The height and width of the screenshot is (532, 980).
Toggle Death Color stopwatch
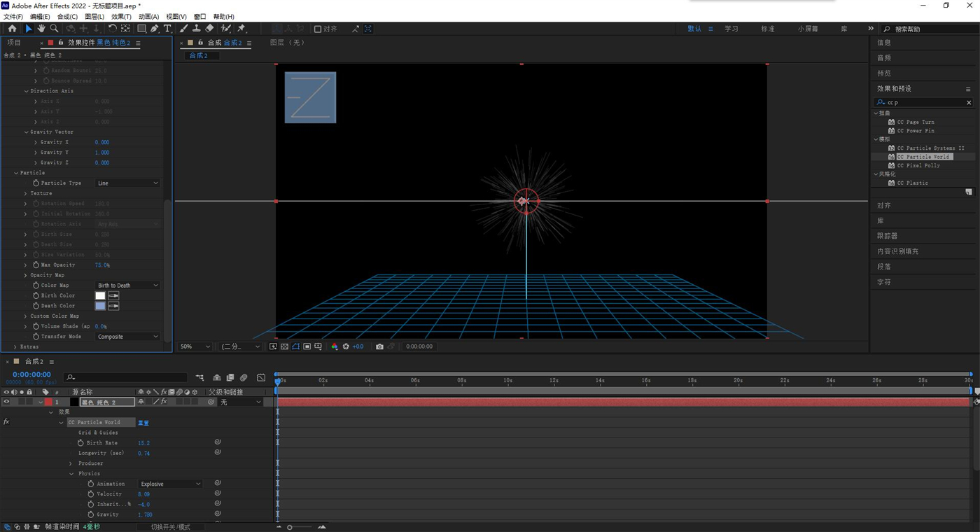coord(36,306)
